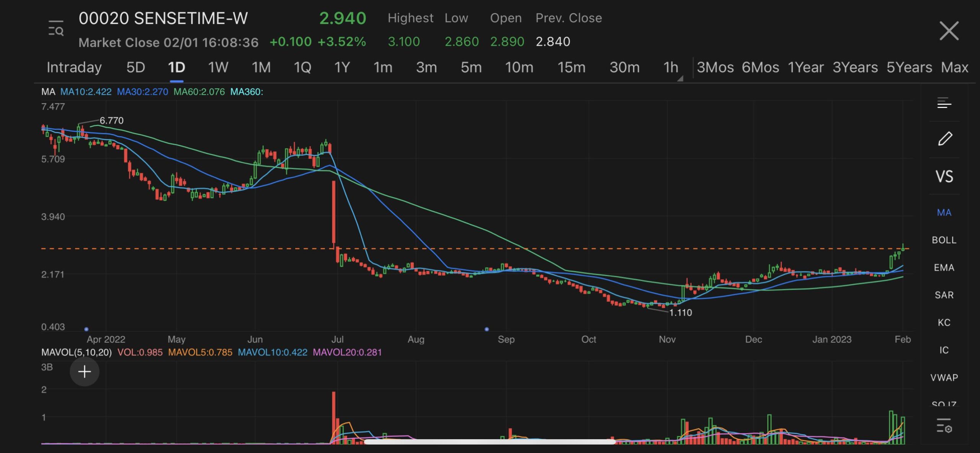This screenshot has width=980, height=453.
Task: Open the chart list lines icon at top right
Action: (944, 103)
